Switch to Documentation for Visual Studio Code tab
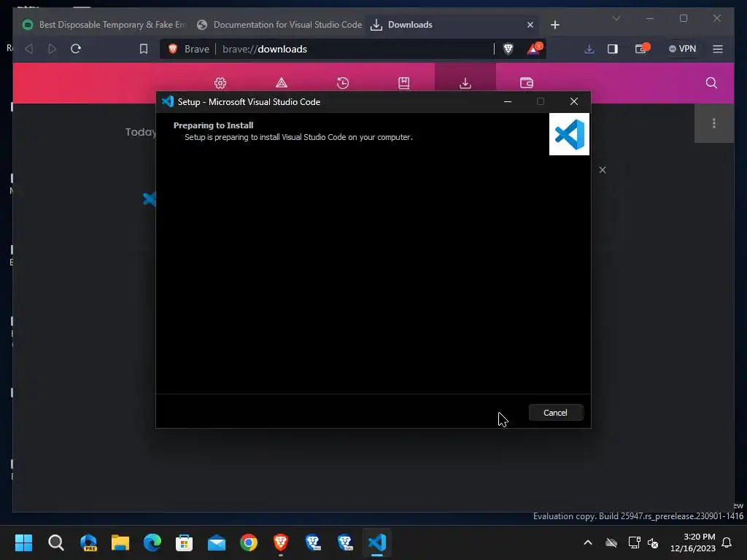Viewport: 747px width, 560px height. coord(280,25)
